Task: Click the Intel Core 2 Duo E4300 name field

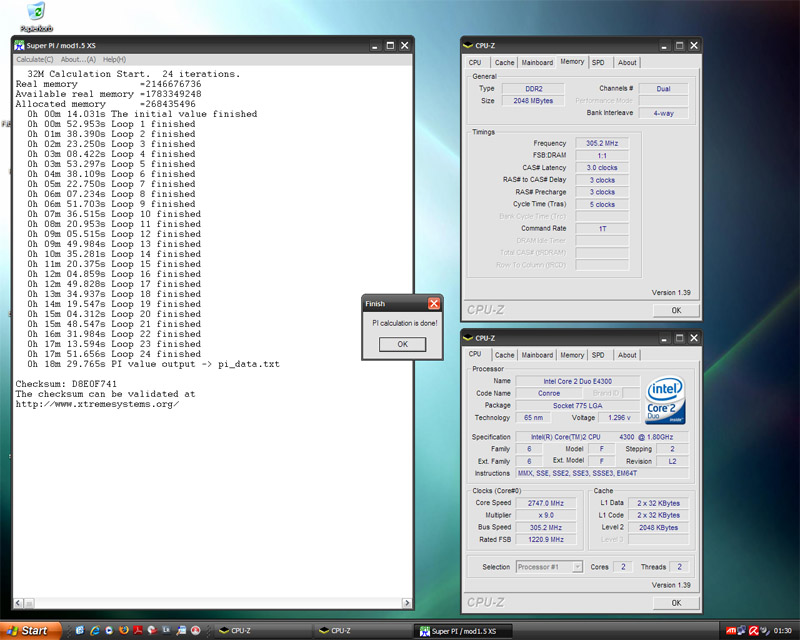Action: point(578,381)
